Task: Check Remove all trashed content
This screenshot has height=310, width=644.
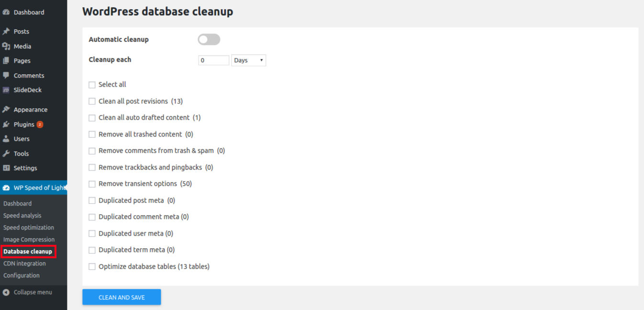Action: [92, 135]
